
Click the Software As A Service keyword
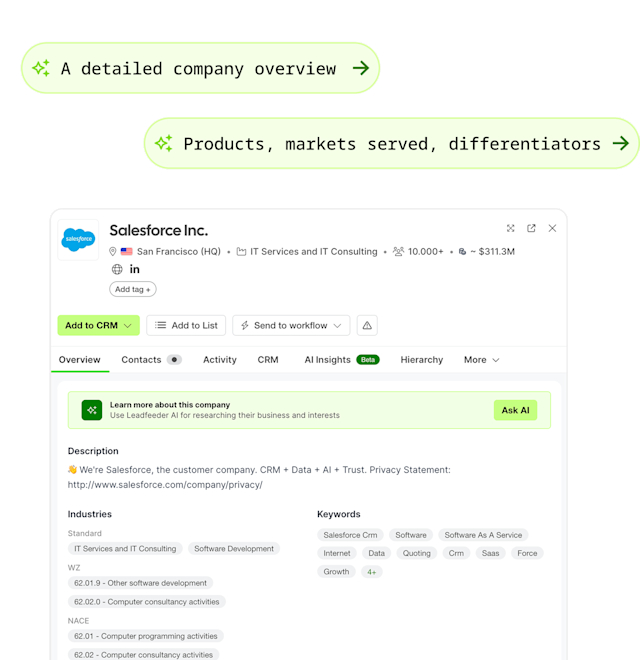(483, 535)
